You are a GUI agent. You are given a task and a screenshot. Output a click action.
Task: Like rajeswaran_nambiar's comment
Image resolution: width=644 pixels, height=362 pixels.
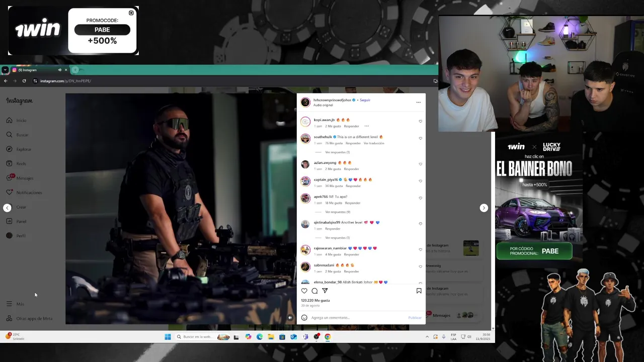[420, 249]
